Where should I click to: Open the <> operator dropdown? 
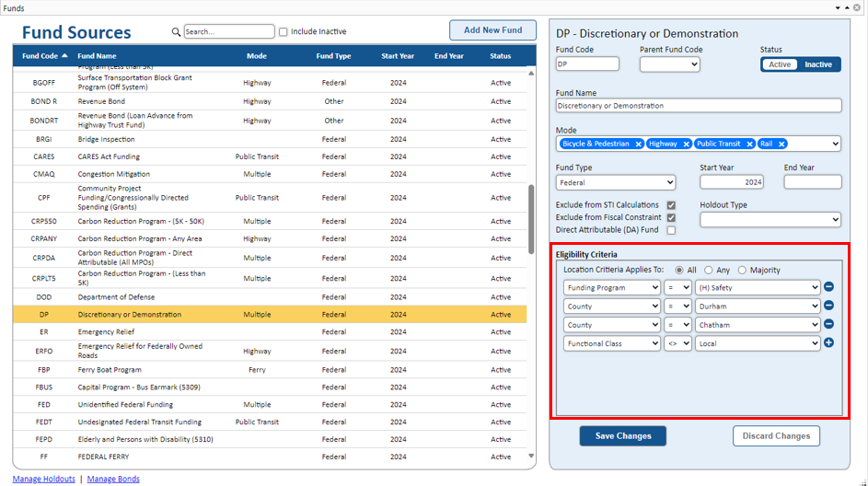[x=678, y=343]
